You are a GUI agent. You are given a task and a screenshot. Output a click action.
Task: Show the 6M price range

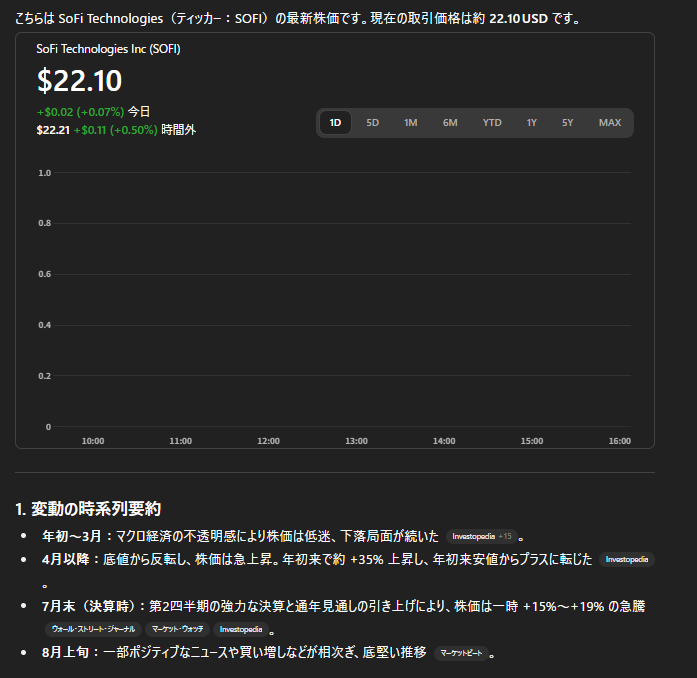pos(450,123)
